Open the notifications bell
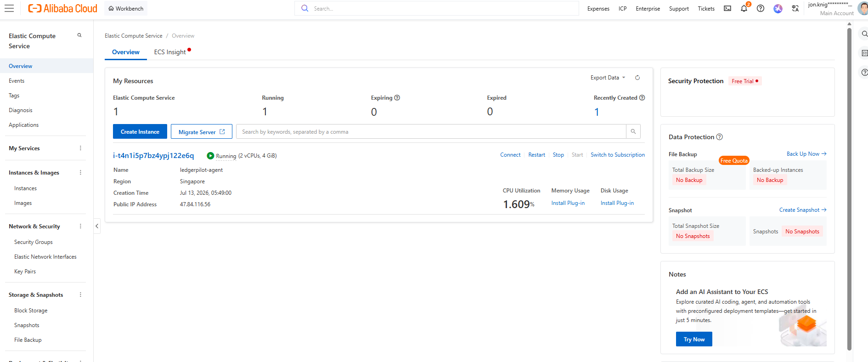868x362 pixels. click(744, 8)
